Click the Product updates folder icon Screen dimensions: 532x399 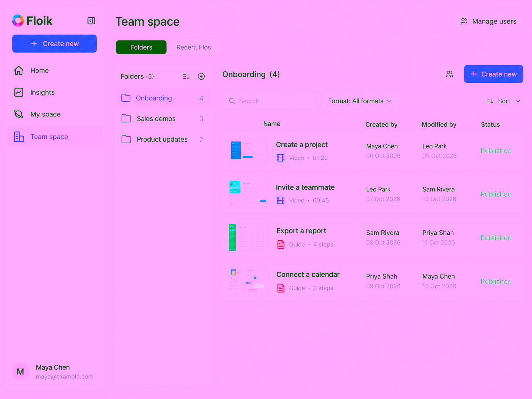pyautogui.click(x=126, y=139)
